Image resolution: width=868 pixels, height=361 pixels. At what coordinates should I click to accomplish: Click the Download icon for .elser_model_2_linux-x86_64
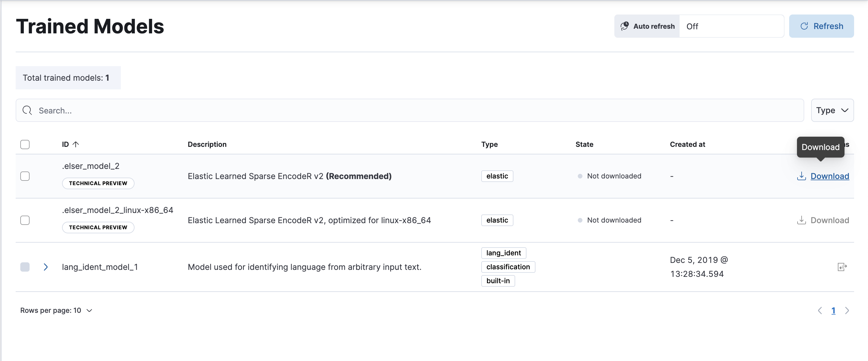pos(801,220)
